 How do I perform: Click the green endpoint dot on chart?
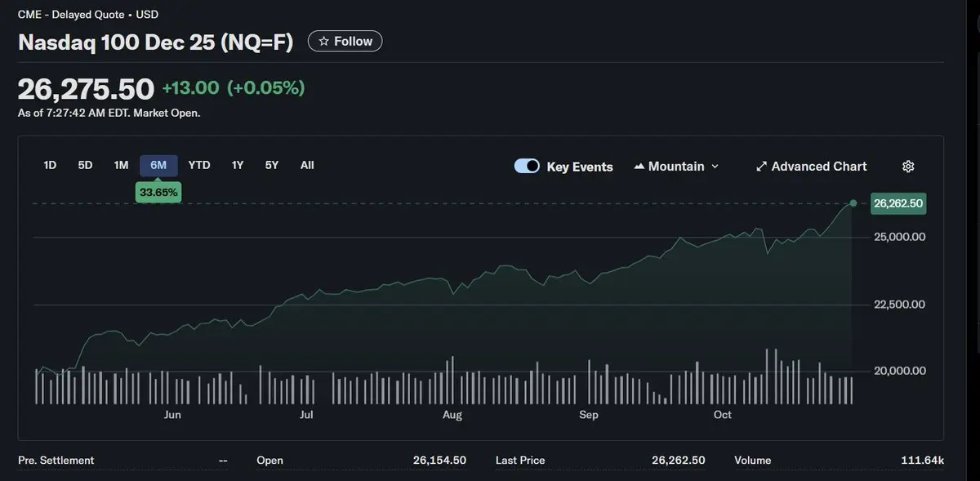tap(853, 203)
